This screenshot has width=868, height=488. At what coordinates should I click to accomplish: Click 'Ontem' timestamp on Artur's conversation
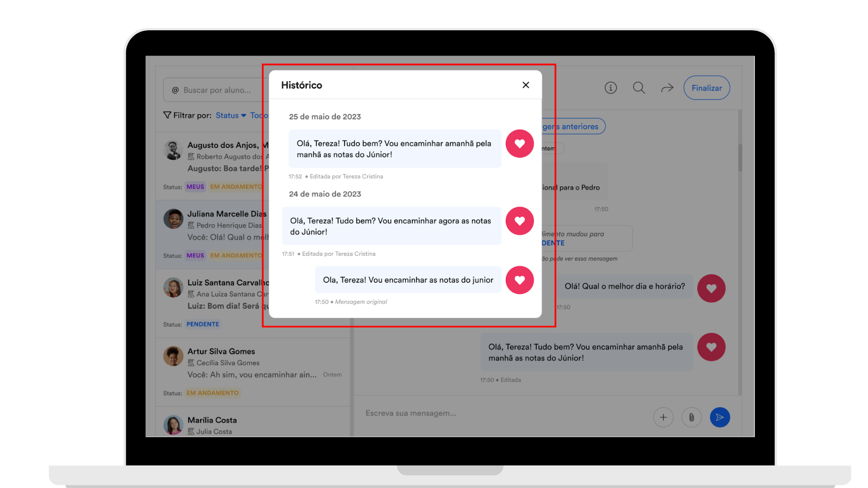pos(332,375)
